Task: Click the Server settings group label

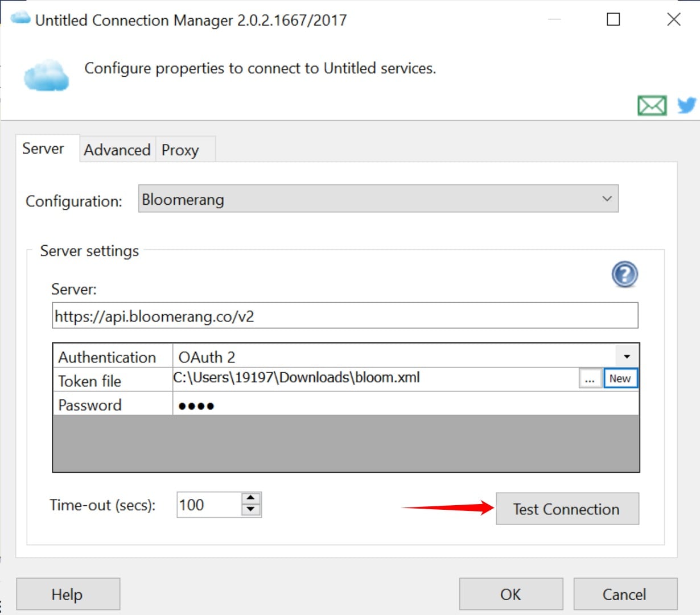Action: pyautogui.click(x=89, y=251)
